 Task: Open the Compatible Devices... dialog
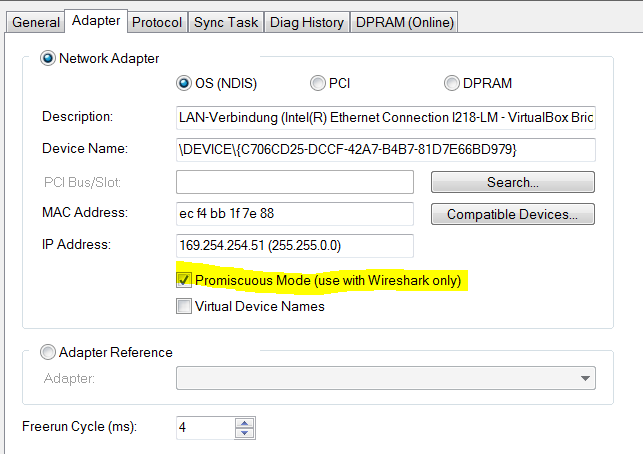[x=513, y=214]
